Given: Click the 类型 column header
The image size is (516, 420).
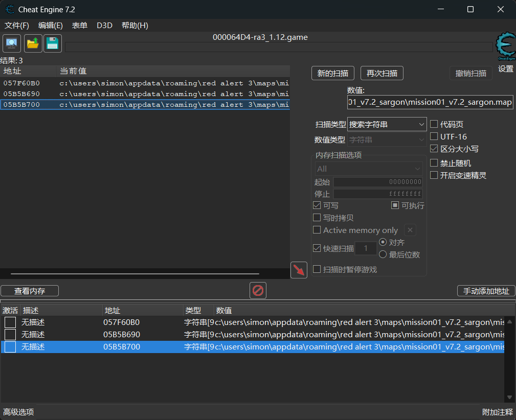Looking at the screenshot, I should [198, 310].
